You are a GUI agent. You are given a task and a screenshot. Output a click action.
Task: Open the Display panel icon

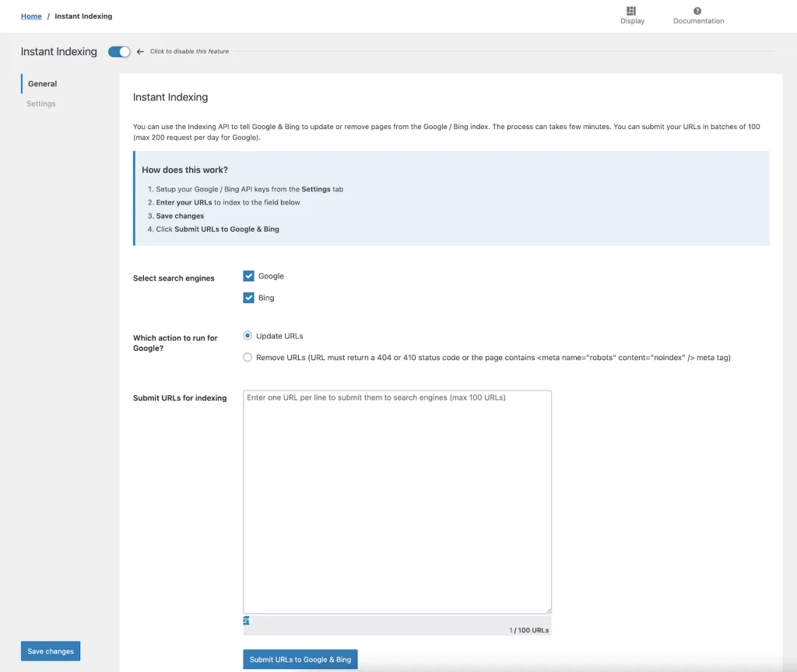pyautogui.click(x=631, y=11)
